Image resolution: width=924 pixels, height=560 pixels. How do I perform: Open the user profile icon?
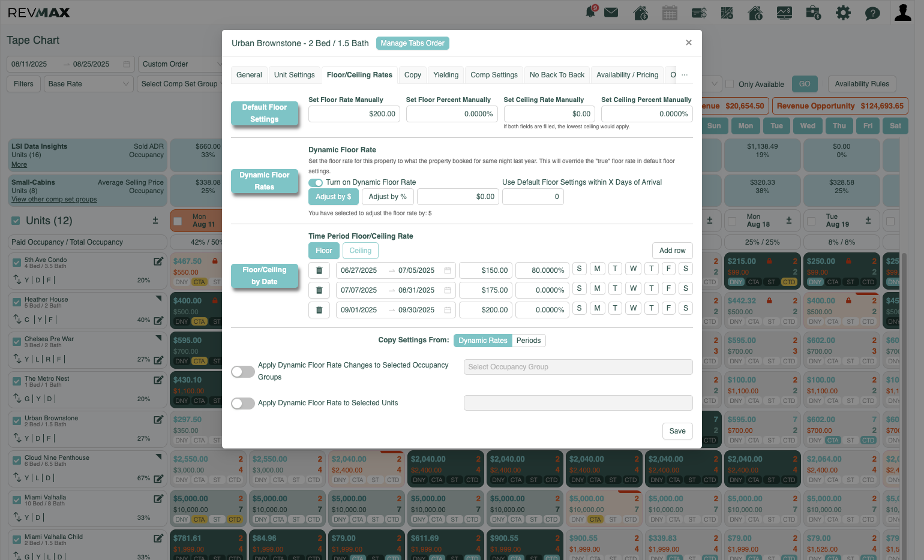tap(903, 13)
